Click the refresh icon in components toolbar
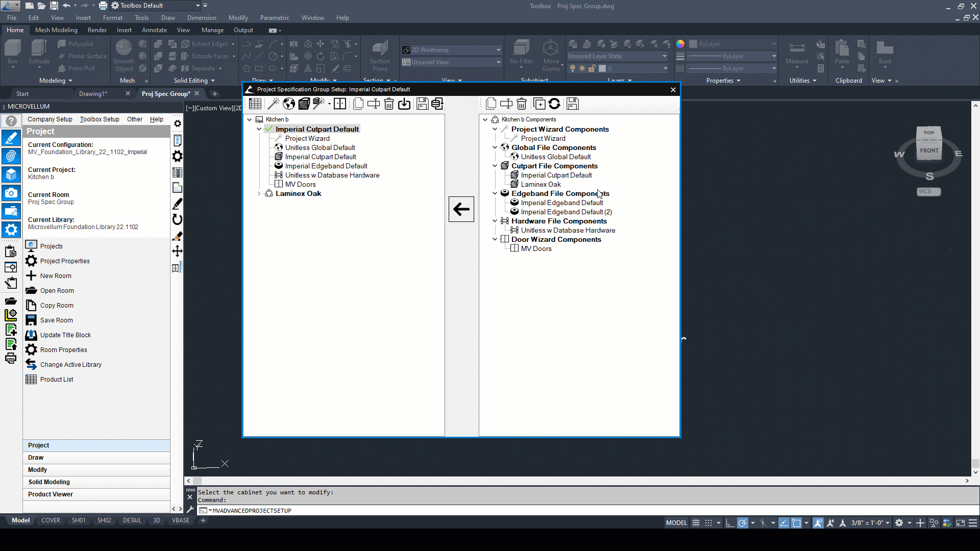 (x=554, y=104)
